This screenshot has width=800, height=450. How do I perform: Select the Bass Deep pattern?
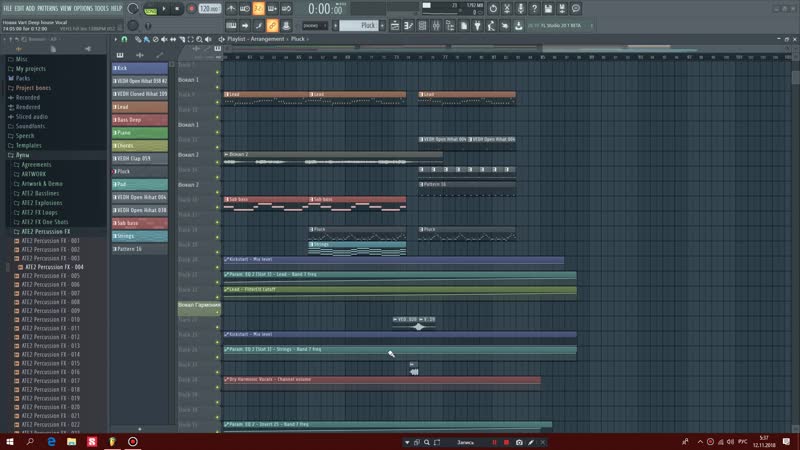(x=140, y=120)
